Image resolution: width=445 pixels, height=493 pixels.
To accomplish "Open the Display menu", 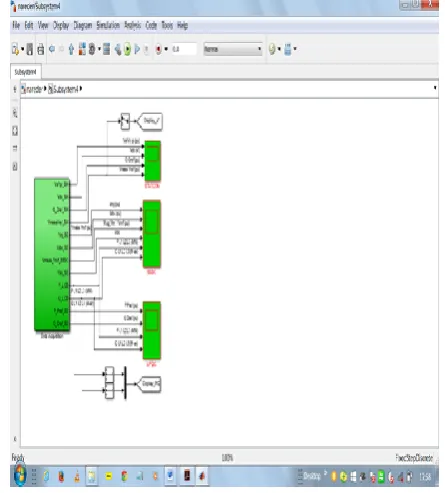I will coord(61,26).
